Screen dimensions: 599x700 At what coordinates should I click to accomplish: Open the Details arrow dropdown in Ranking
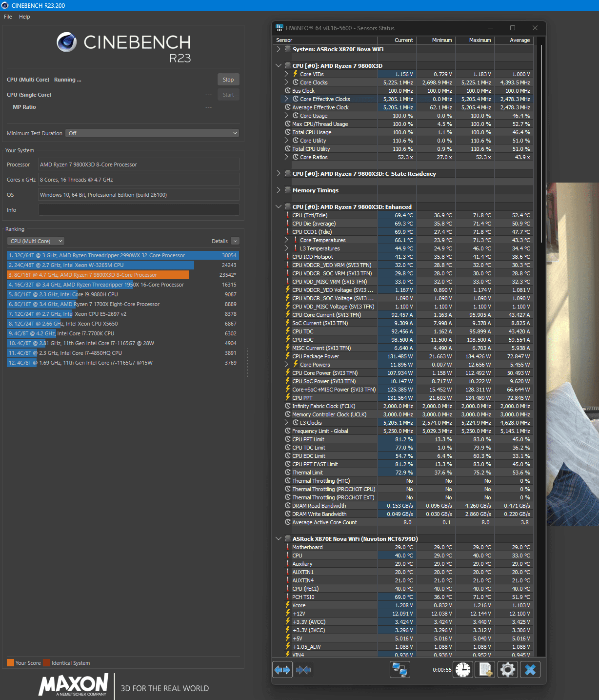235,241
